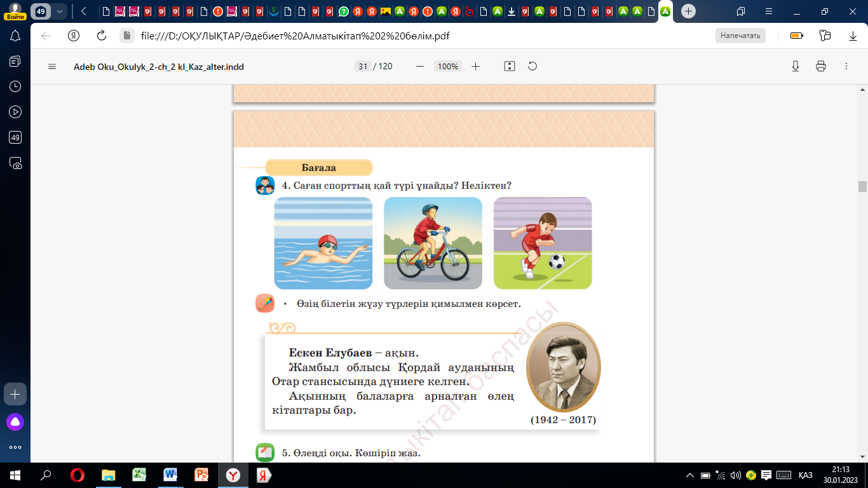This screenshot has width=868, height=488.
Task: Rotate the PDF document
Action: coord(532,66)
